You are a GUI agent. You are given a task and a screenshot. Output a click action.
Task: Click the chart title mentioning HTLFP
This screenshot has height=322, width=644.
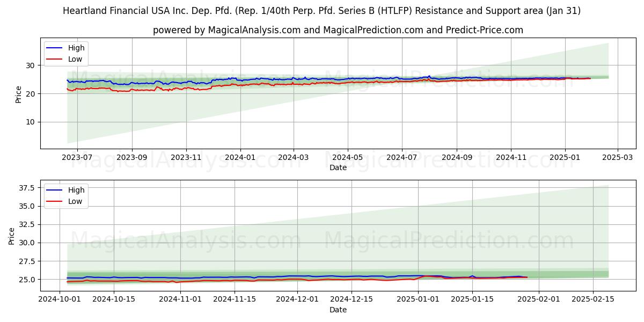click(322, 11)
